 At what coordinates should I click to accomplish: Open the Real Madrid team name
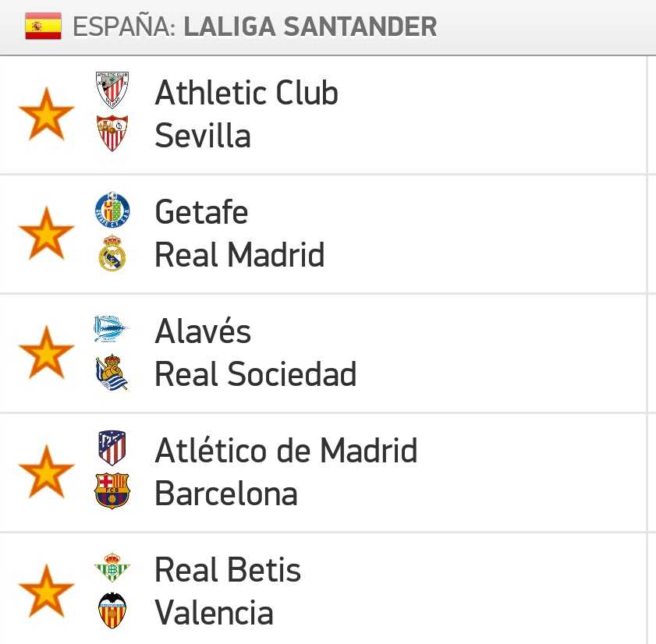click(239, 255)
